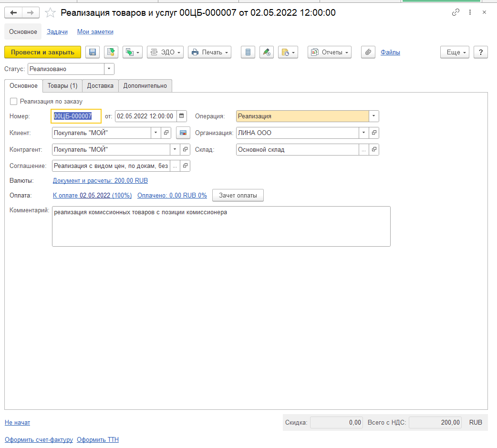Image resolution: width=497 pixels, height=448 pixels.
Task: Enable the Реализация по заказу checkbox
Action: (x=14, y=101)
